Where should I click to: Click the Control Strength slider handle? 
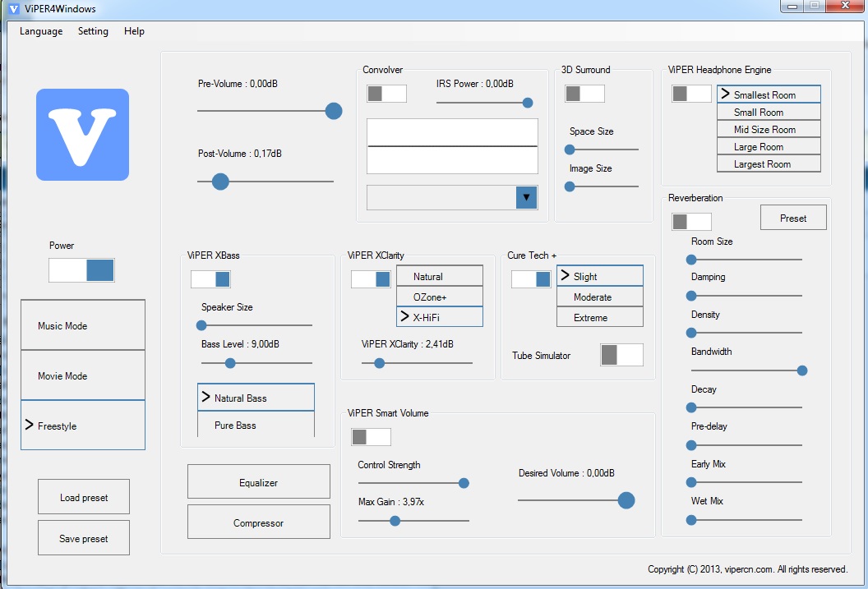click(464, 483)
